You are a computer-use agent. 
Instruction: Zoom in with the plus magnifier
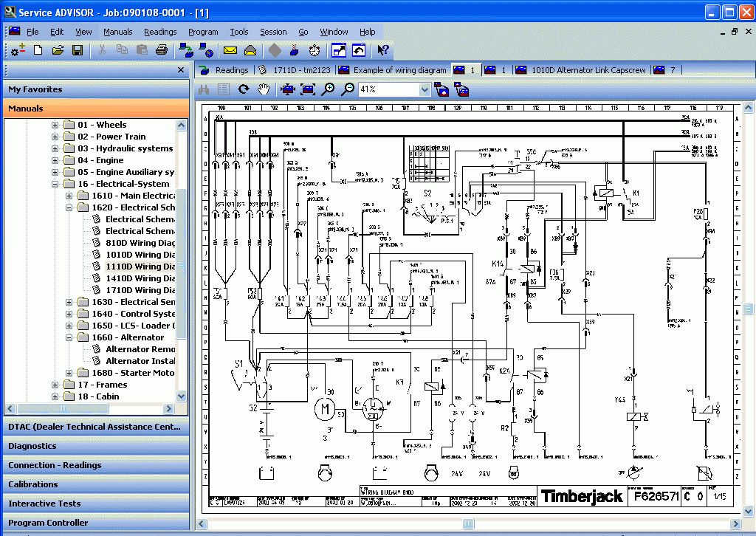pyautogui.click(x=328, y=89)
